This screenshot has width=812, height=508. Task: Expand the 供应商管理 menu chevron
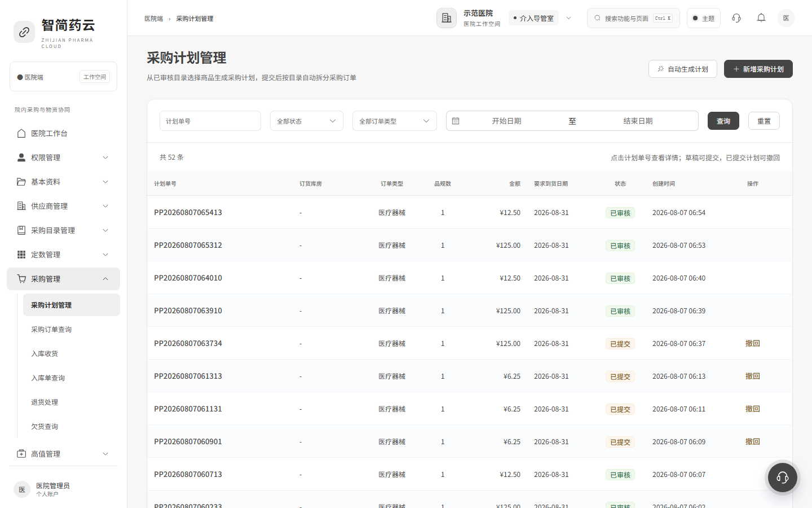click(105, 206)
